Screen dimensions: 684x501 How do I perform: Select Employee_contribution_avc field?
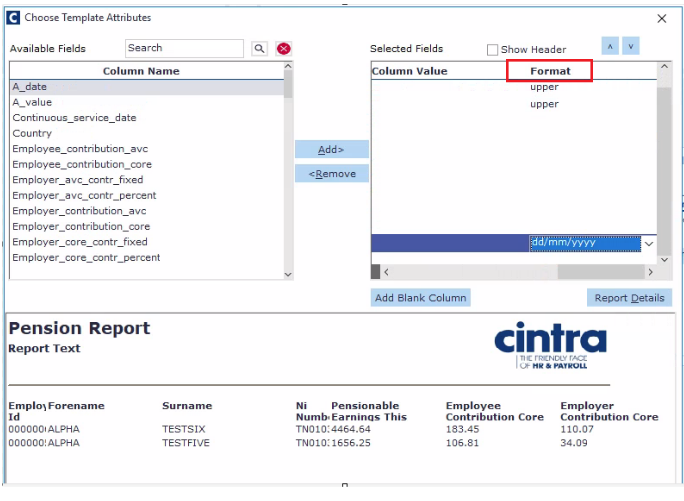[x=147, y=149]
